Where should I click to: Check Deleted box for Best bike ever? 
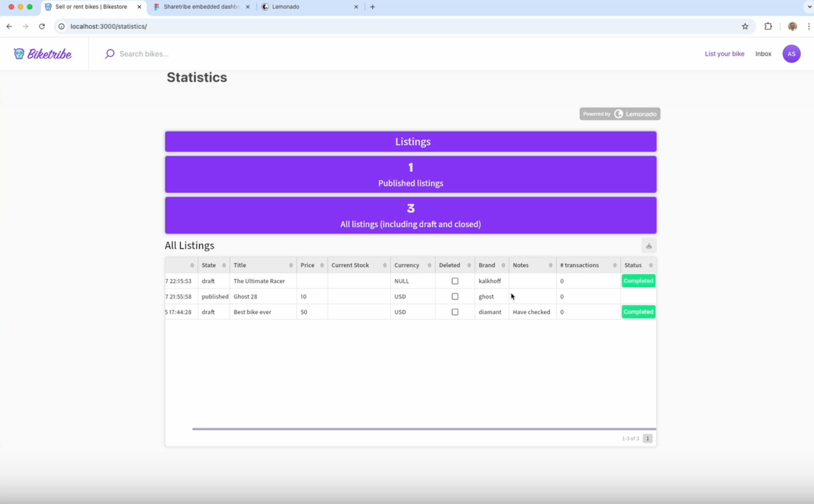455,312
